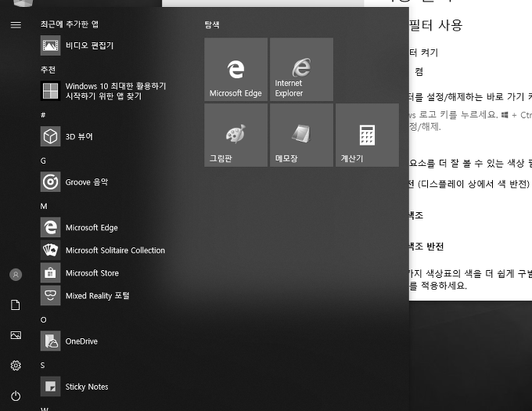Jump to apps via the # letter header
532x411 pixels.
click(43, 115)
